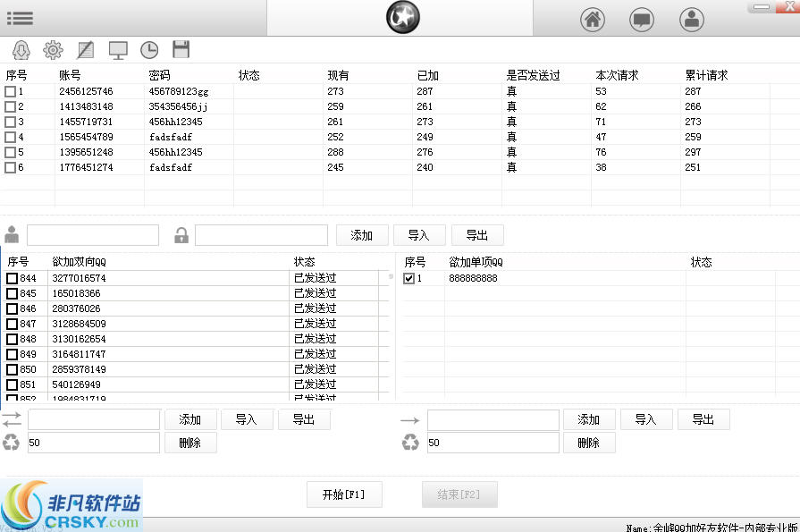Open the user account icon
The height and width of the screenshot is (532, 800).
click(692, 19)
